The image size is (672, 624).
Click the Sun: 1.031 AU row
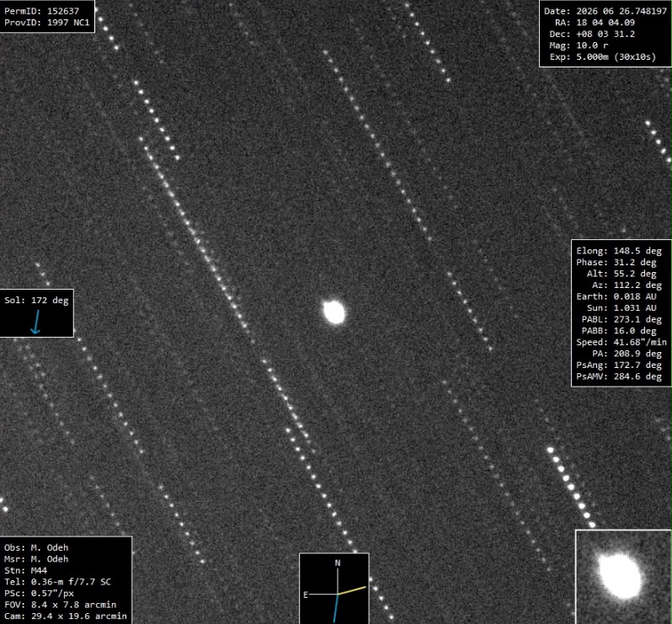[x=621, y=307]
